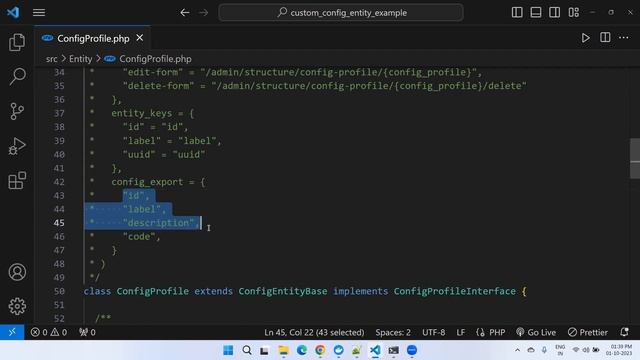Open the Windows taskbar search
Viewport: 640px width, 360px height.
tap(247, 350)
